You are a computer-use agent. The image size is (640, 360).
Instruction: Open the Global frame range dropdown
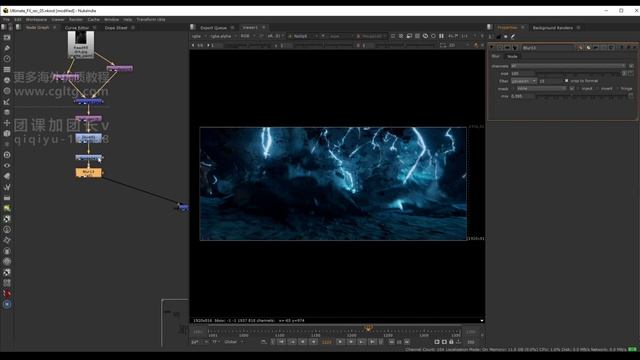(234, 342)
